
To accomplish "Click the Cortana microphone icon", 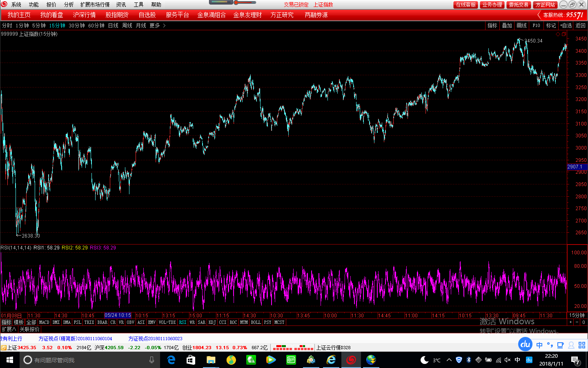I will click(x=151, y=360).
